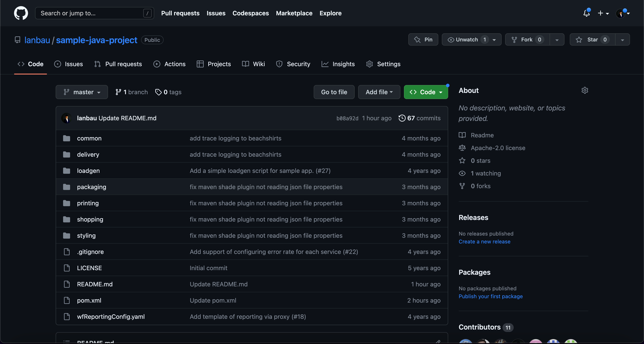Click the file icon for pom.xml

pyautogui.click(x=67, y=300)
